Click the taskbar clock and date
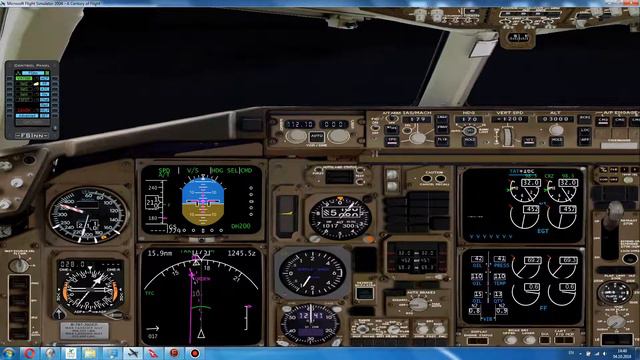This screenshot has height=360, width=640. pos(622,353)
